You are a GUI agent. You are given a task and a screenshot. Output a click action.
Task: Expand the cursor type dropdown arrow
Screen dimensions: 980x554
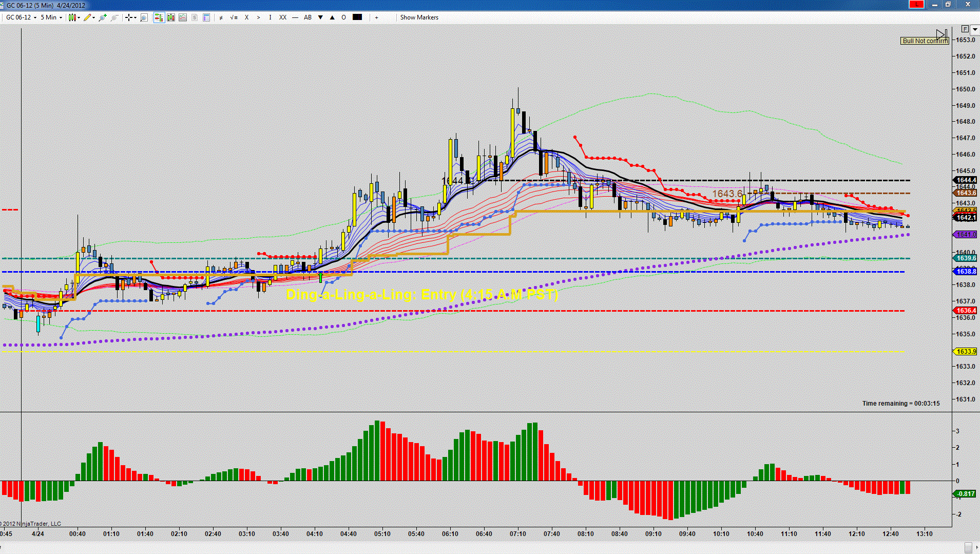pyautogui.click(x=135, y=17)
